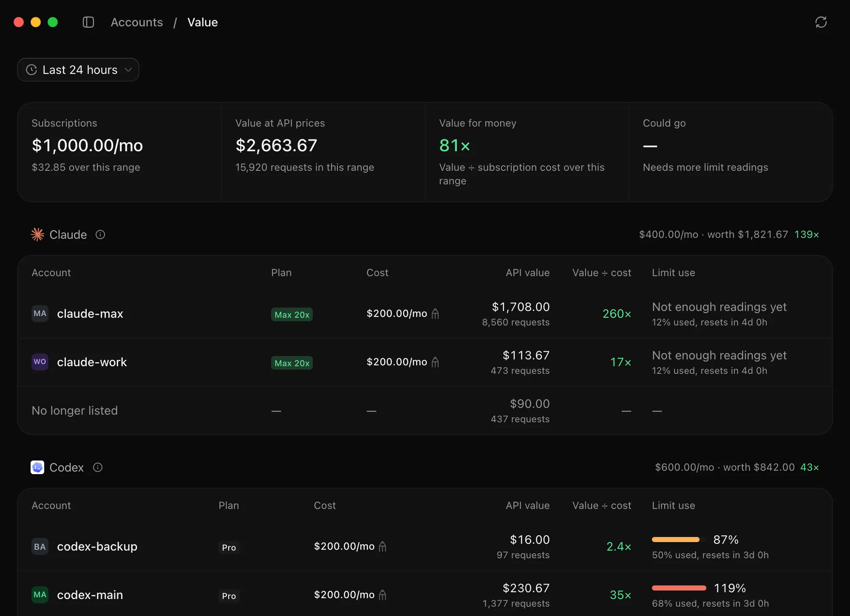The width and height of the screenshot is (850, 616).
Task: Select the codex-backup account name
Action: 97,546
